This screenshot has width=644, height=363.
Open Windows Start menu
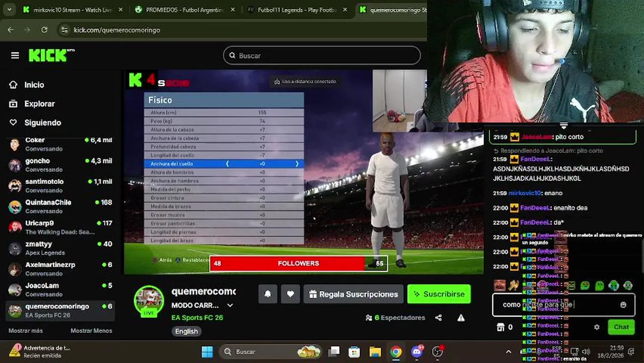point(207,351)
